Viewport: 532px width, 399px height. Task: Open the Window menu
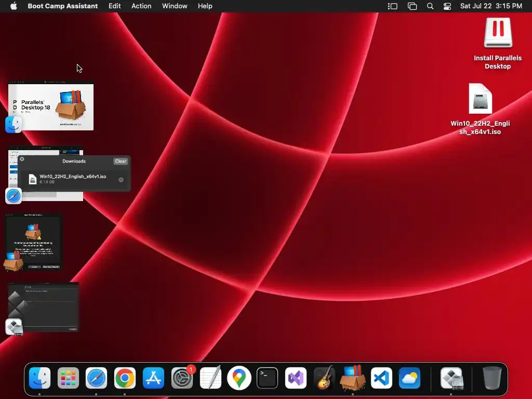pyautogui.click(x=175, y=6)
